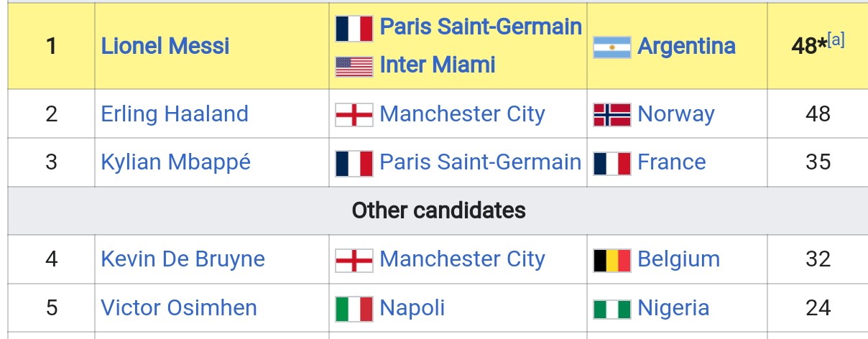Open the Victor Osimhen link
The height and width of the screenshot is (339, 868).
[179, 308]
